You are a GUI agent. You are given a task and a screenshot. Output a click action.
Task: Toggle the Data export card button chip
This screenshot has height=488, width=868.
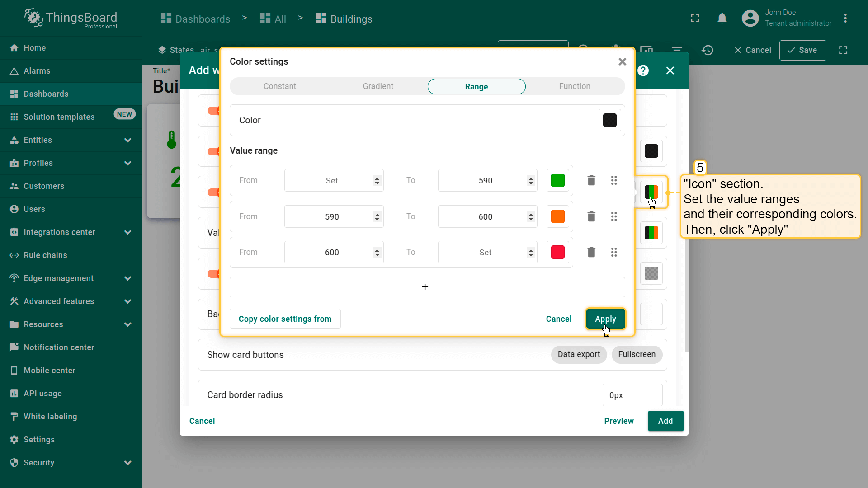pyautogui.click(x=578, y=354)
